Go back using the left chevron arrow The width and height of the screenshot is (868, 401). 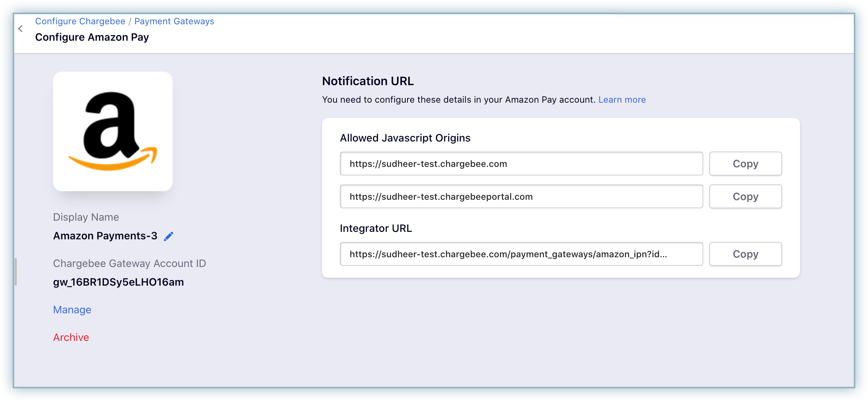[21, 29]
